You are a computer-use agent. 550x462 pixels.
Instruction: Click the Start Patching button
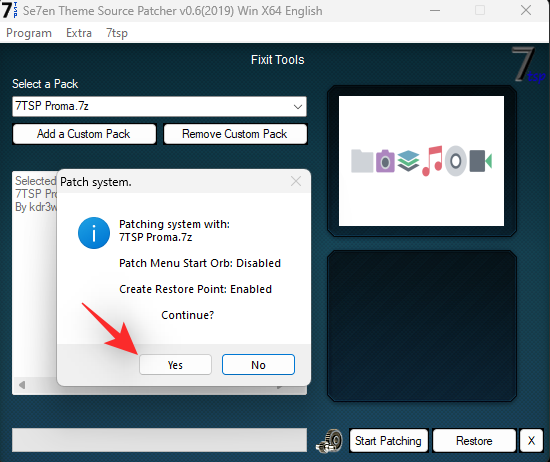pyautogui.click(x=388, y=441)
